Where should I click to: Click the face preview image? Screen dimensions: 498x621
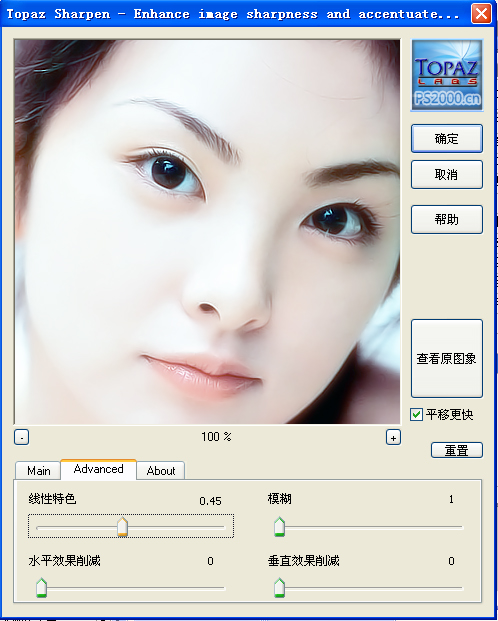point(207,232)
